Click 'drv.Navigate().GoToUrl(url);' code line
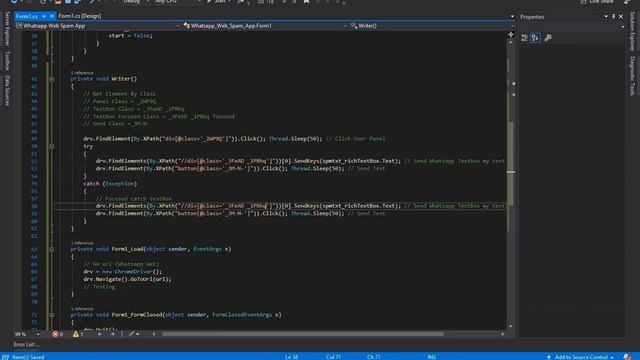The height and width of the screenshot is (360, 640). [127, 279]
